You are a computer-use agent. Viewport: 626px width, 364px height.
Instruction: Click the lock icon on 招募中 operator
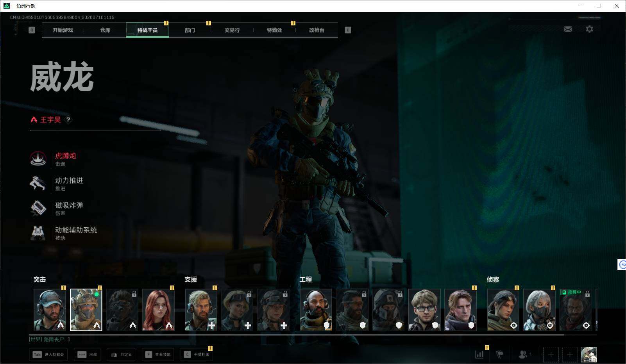tap(587, 294)
